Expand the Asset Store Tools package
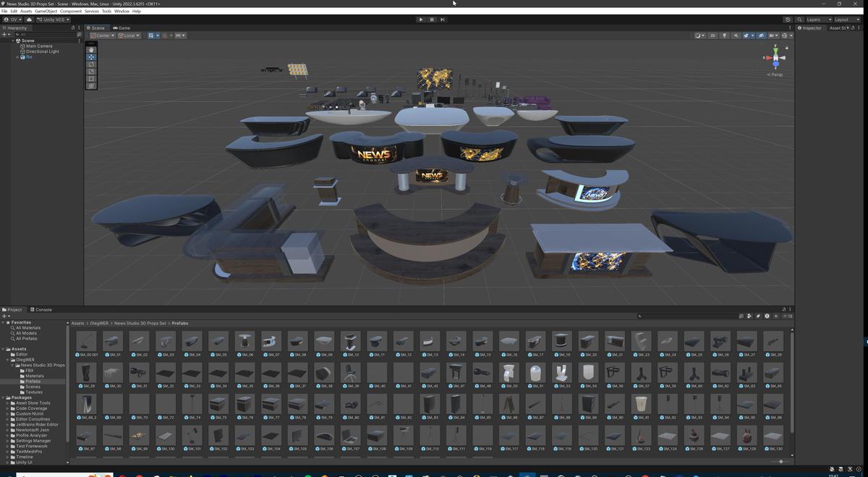Viewport: 868px width, 477px height. [8, 403]
